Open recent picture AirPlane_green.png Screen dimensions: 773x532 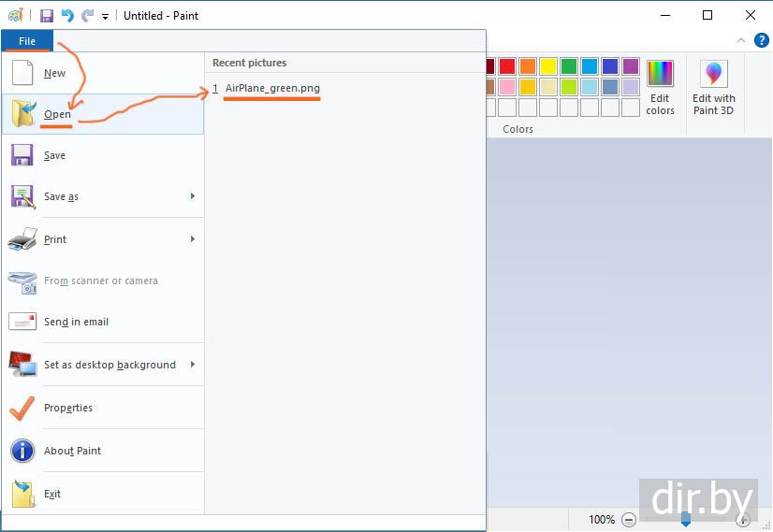point(272,88)
